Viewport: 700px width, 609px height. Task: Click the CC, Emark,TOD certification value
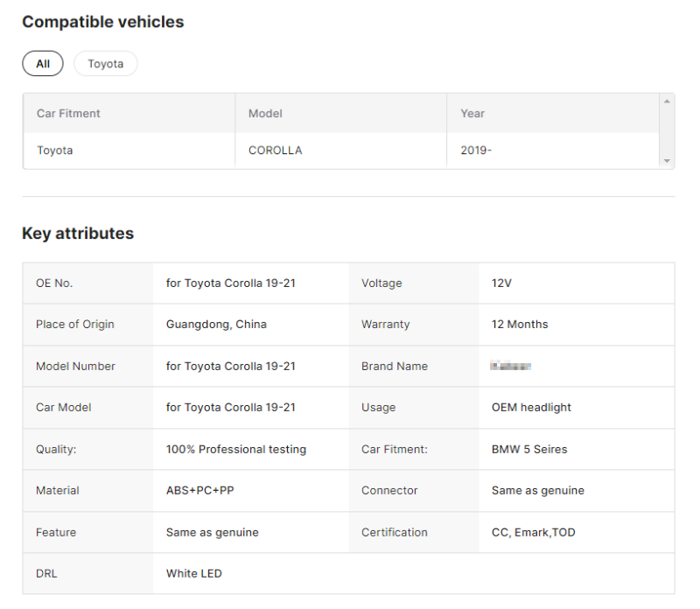point(534,533)
